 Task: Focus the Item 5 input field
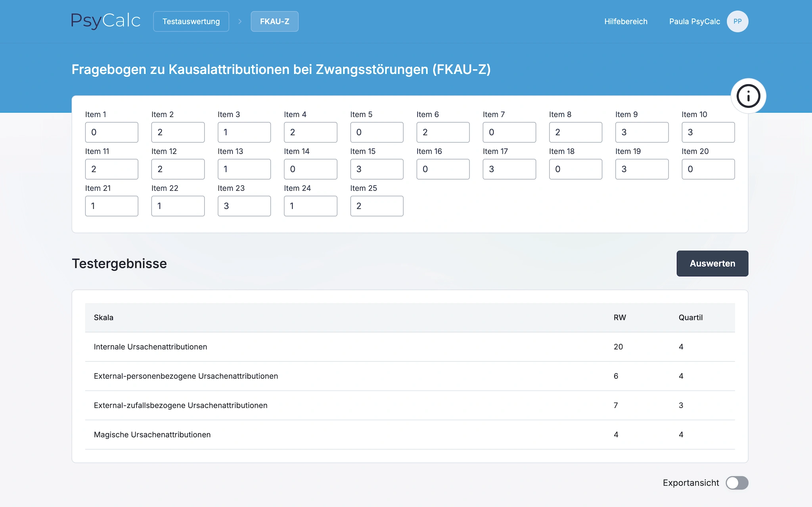coord(377,132)
